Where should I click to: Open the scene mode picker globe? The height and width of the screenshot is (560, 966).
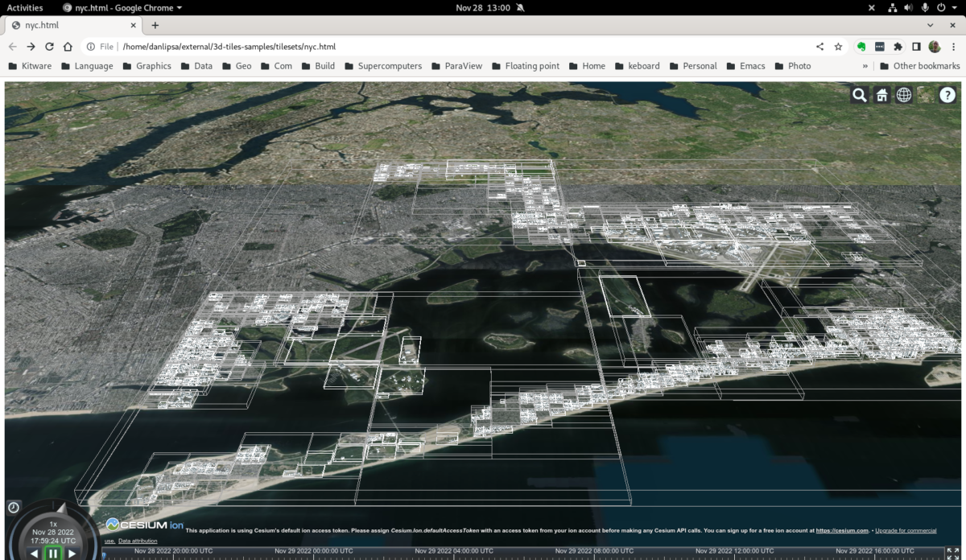[x=903, y=94]
